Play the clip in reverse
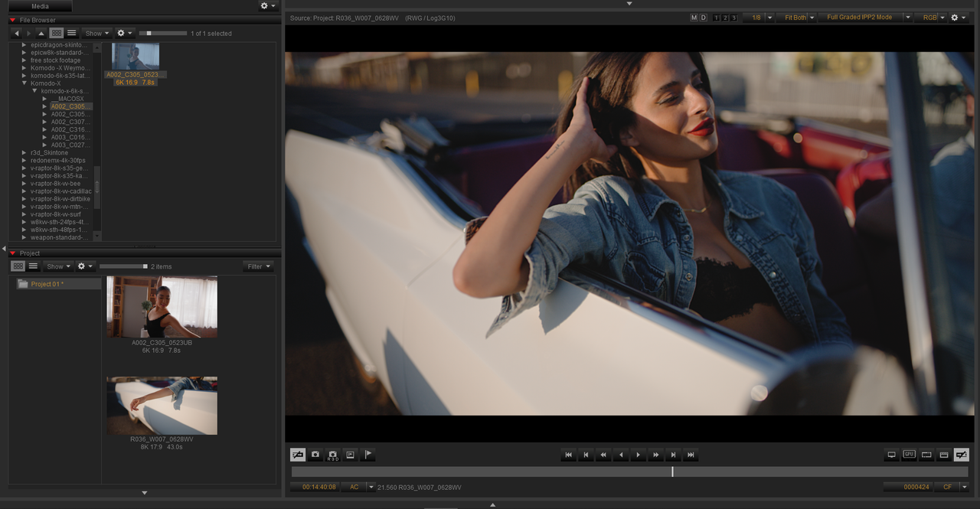 point(621,455)
